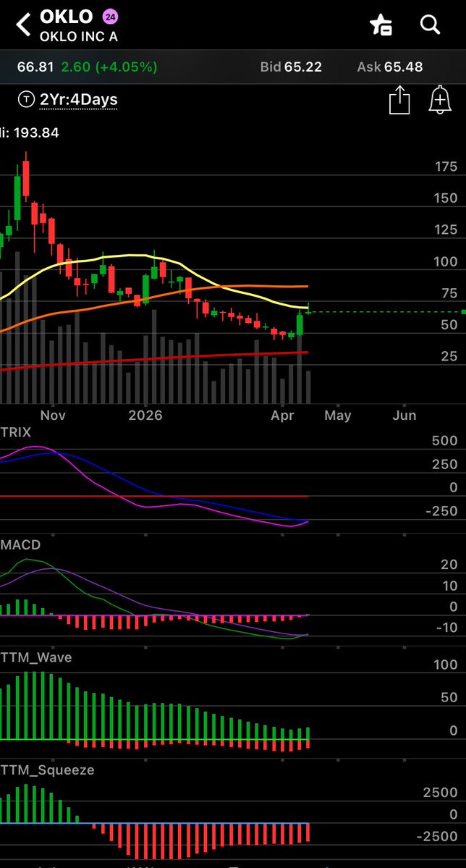Tap the Apr date axis label
This screenshot has height=868, width=466.
coord(282,416)
